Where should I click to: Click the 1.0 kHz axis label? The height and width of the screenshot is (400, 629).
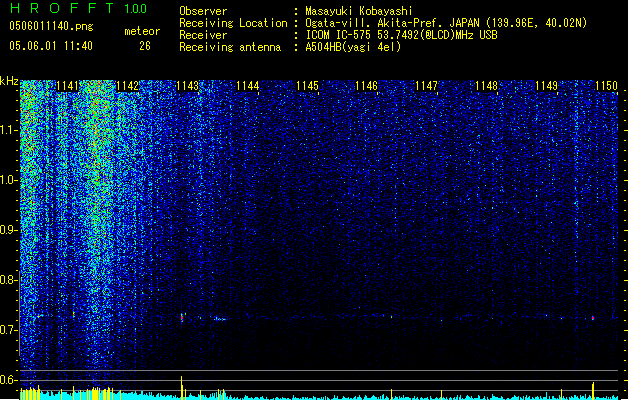coord(8,180)
